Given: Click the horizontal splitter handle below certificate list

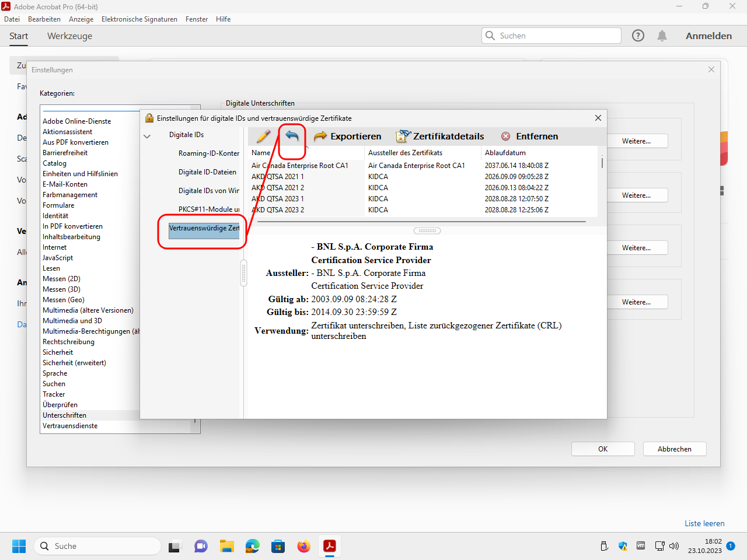Looking at the screenshot, I should click(x=427, y=230).
